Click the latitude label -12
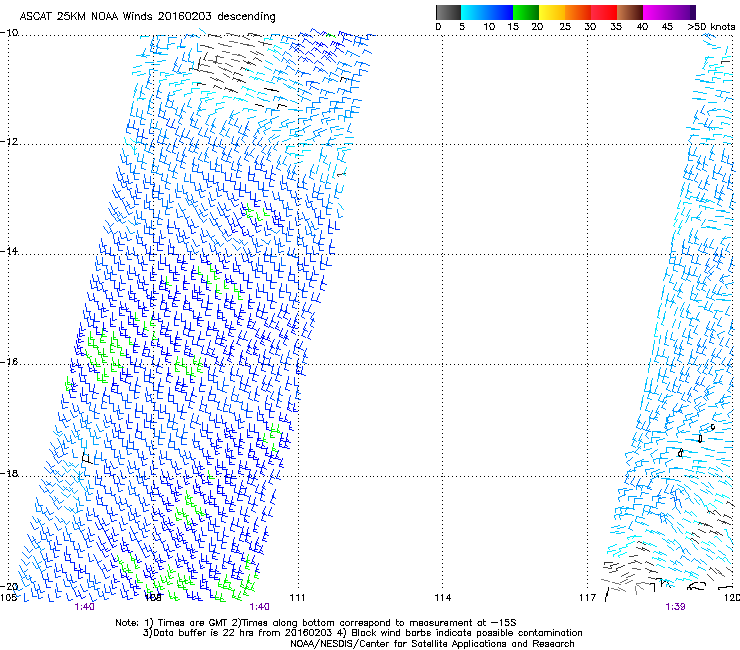The image size is (740, 650). 9,142
